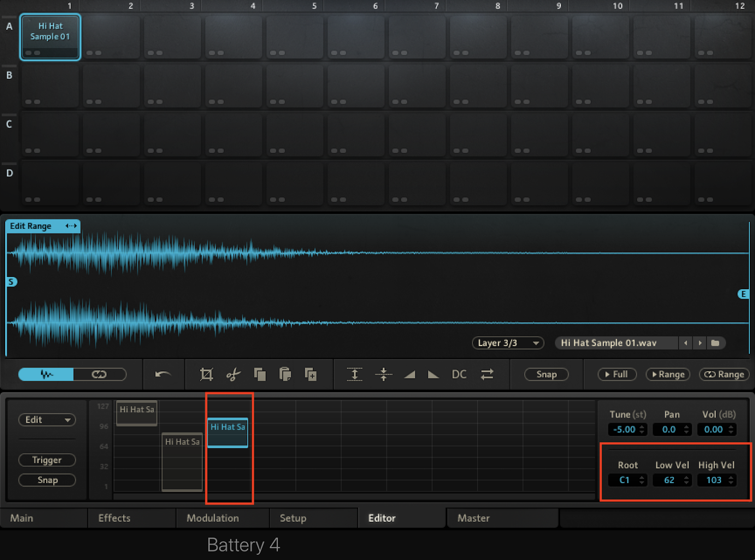Apply a fade out
Screen dimensions: 755x560
tap(433, 375)
